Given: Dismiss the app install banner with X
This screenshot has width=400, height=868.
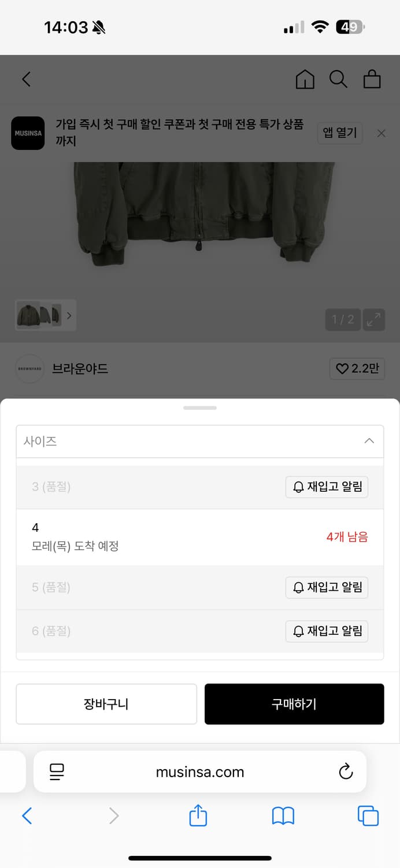Looking at the screenshot, I should 382,133.
